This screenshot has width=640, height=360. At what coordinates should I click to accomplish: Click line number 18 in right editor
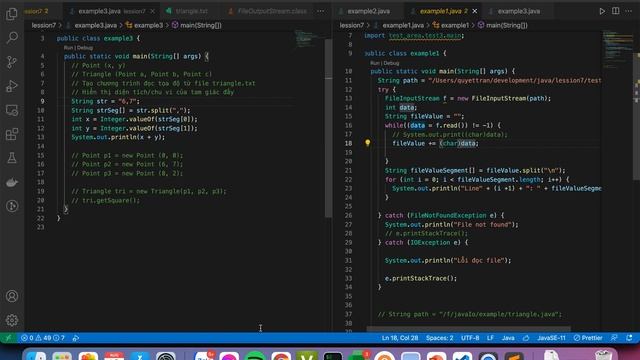click(348, 143)
